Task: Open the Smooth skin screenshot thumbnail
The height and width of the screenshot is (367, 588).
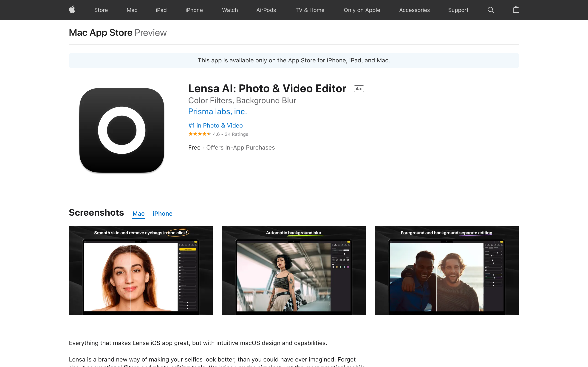Action: pyautogui.click(x=141, y=270)
